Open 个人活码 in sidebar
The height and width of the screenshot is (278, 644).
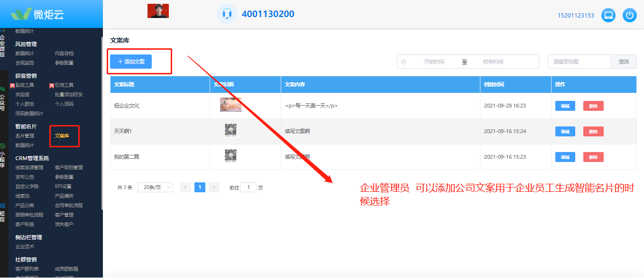pyautogui.click(x=64, y=104)
